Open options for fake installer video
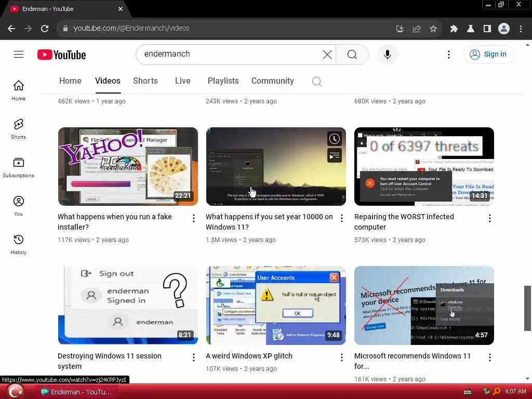Screen dimensions: 532x399 click(193, 218)
